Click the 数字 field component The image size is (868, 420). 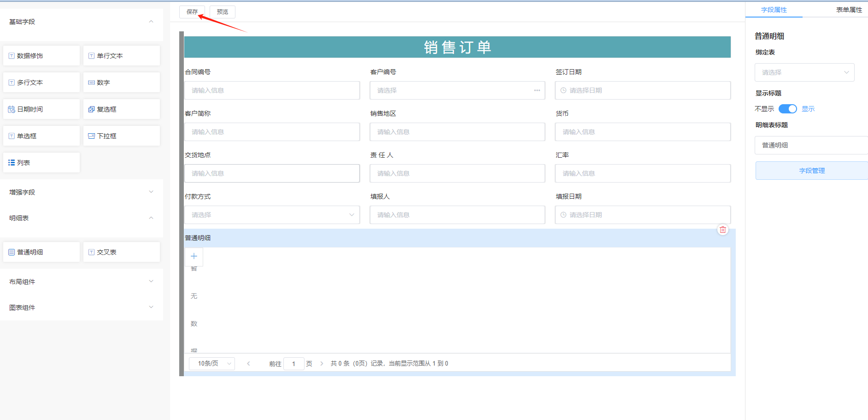pyautogui.click(x=122, y=83)
